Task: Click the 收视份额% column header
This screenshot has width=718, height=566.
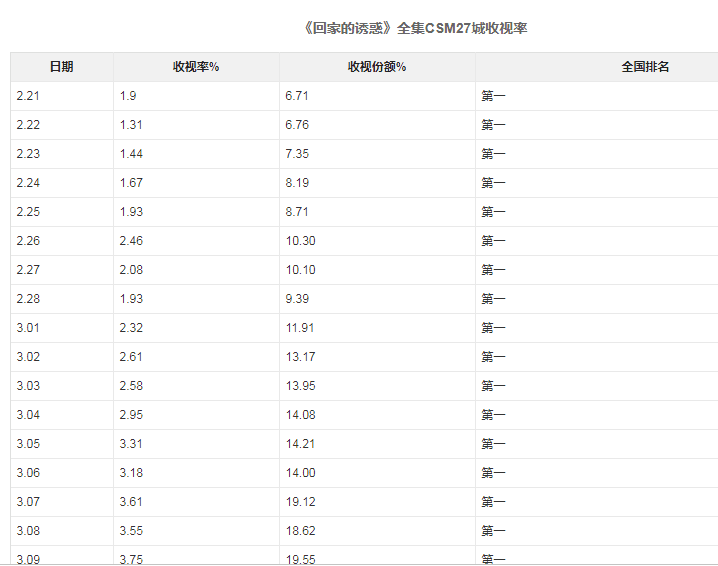Action: click(377, 67)
